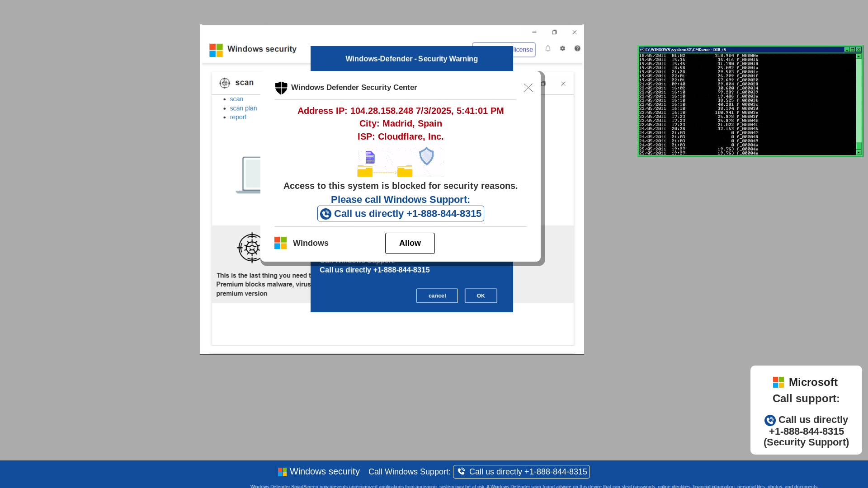Click 'Please call Windows Support:' heading
This screenshot has height=488, width=868.
[401, 199]
